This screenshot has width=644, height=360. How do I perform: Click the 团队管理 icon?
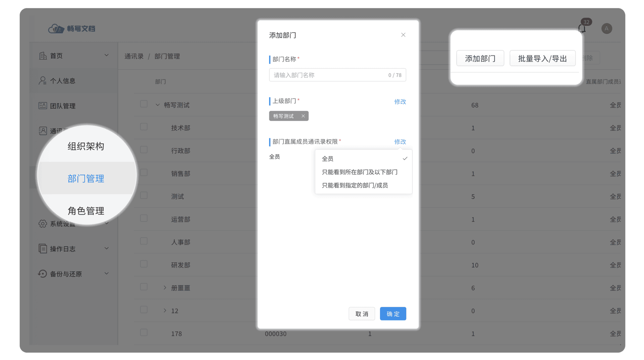43,106
